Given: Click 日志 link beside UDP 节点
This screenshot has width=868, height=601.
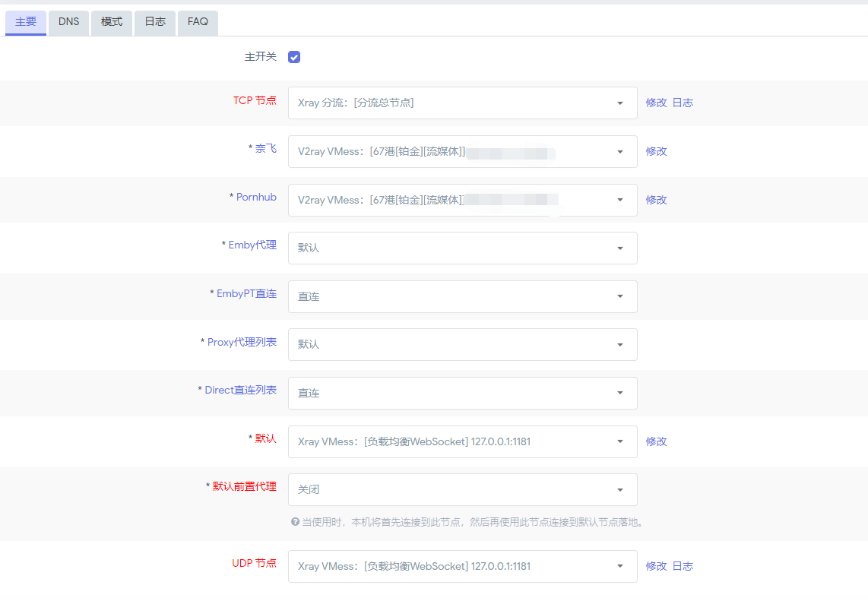Looking at the screenshot, I should click(683, 566).
